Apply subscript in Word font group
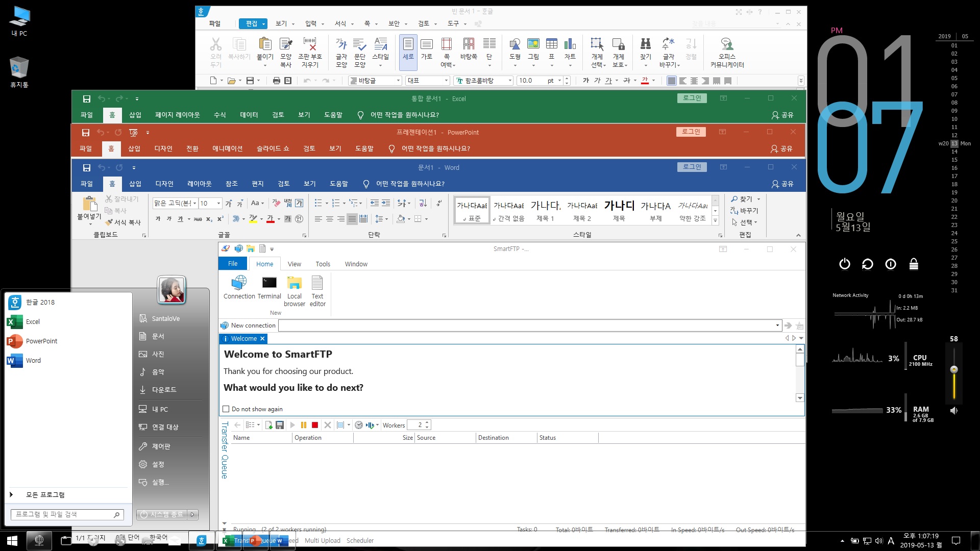 click(209, 219)
